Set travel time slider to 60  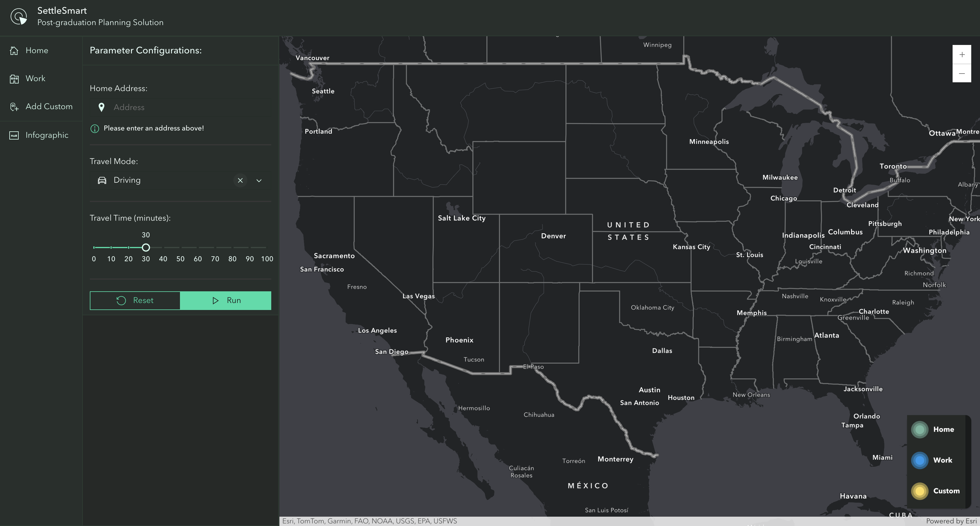coord(197,248)
